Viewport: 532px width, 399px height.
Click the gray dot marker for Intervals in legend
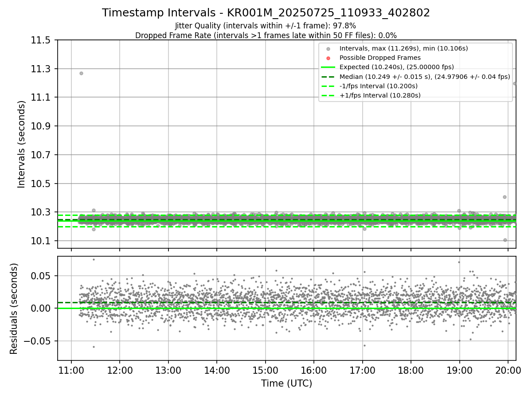328,49
